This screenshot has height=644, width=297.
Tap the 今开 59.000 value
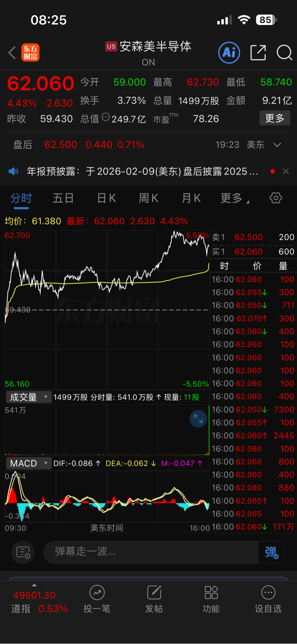(130, 82)
